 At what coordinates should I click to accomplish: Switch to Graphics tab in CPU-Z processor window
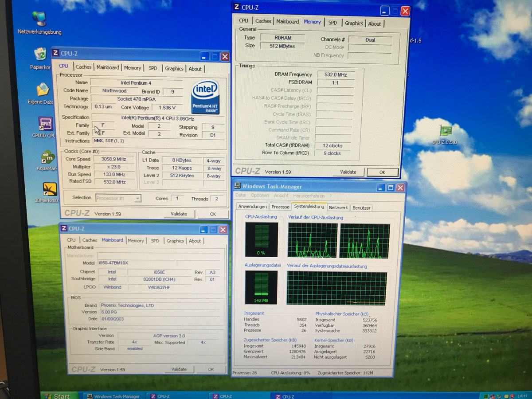[174, 68]
